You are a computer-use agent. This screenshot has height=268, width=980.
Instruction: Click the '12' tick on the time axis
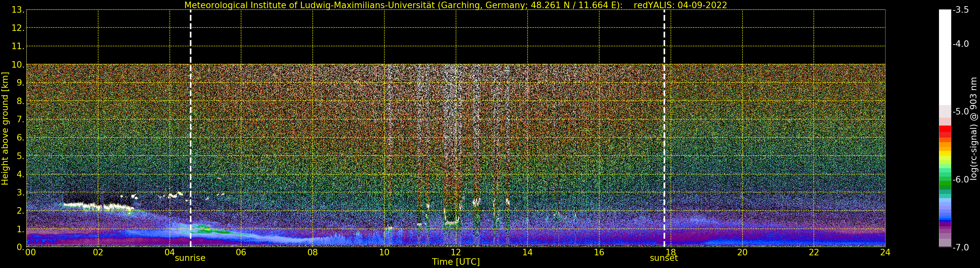(456, 252)
